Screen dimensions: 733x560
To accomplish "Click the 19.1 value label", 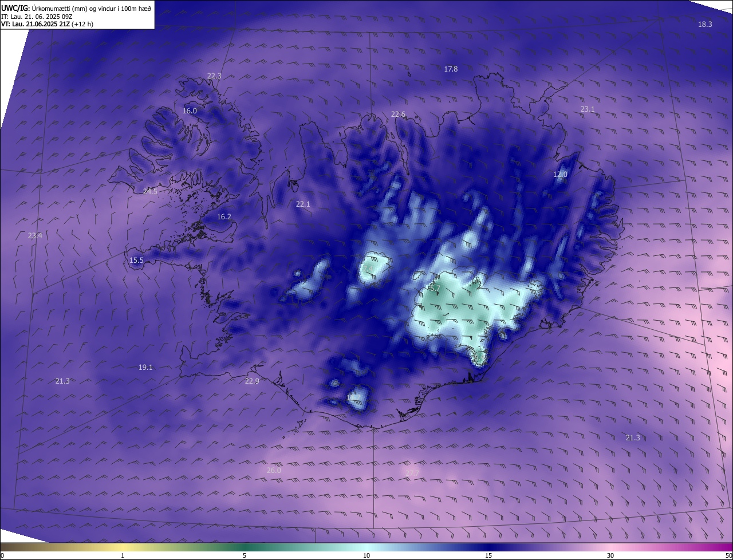I will click(x=145, y=367).
